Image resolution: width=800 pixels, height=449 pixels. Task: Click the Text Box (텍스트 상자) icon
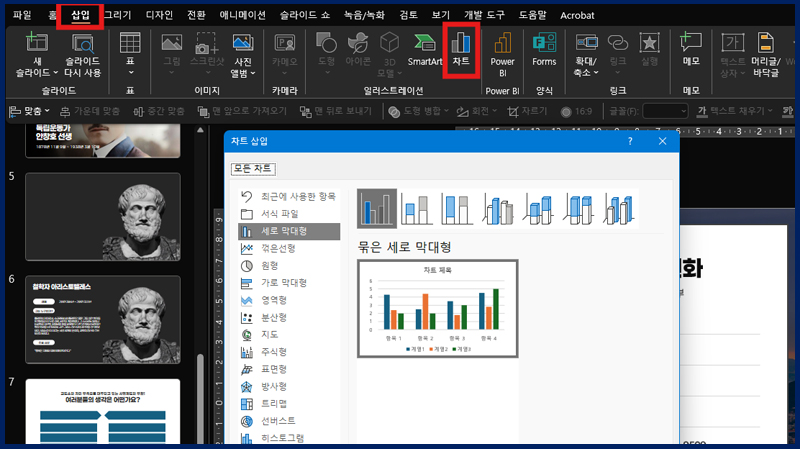point(732,42)
